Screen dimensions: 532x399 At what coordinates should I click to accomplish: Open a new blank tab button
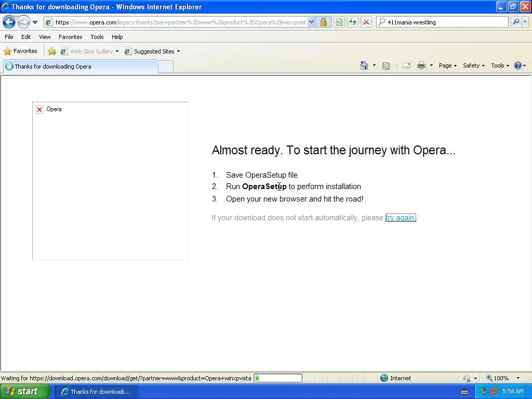coord(166,66)
